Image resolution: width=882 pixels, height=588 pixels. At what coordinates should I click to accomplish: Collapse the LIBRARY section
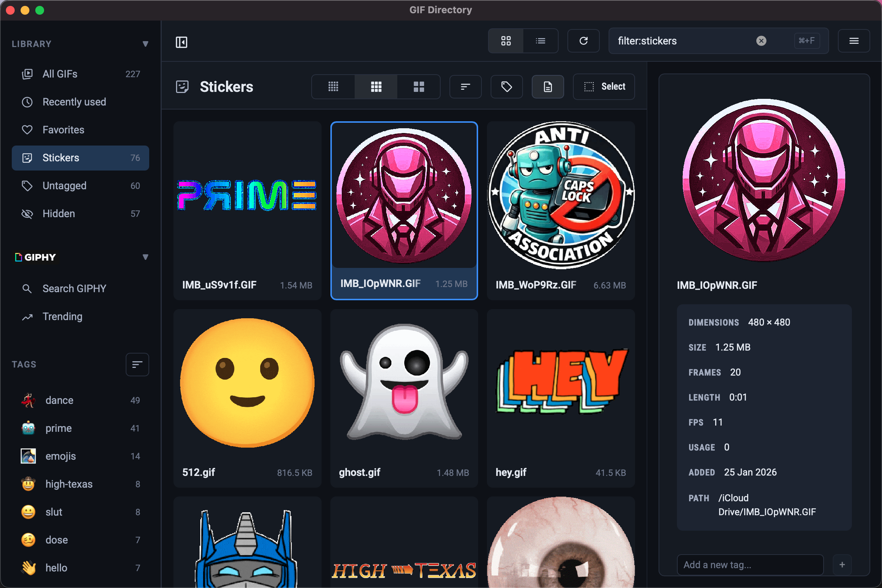(146, 44)
